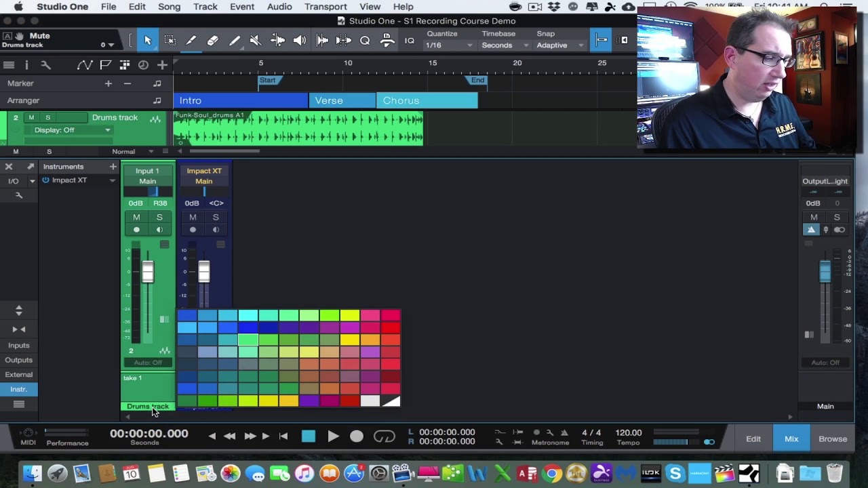Open the View menu
This screenshot has width=868, height=488.
[x=370, y=7]
